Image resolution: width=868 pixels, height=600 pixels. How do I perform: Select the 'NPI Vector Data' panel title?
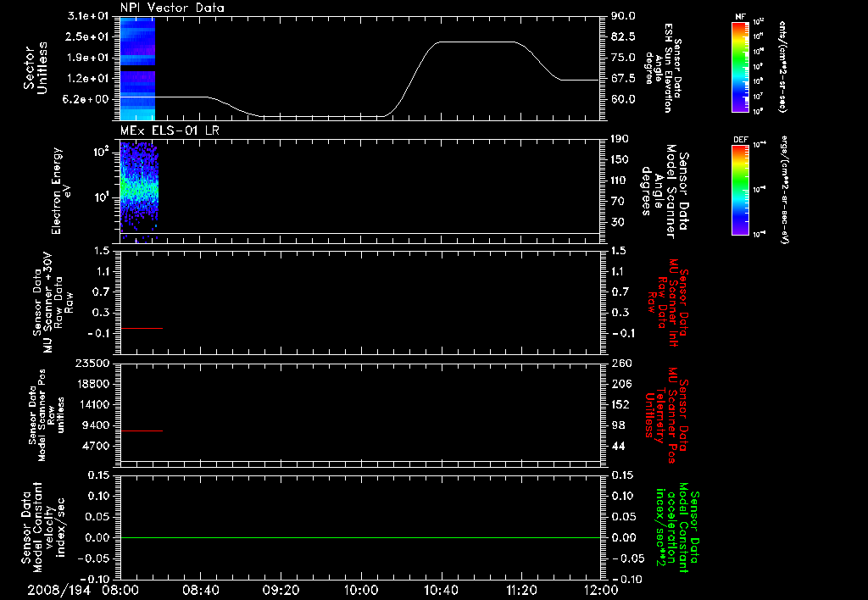172,8
